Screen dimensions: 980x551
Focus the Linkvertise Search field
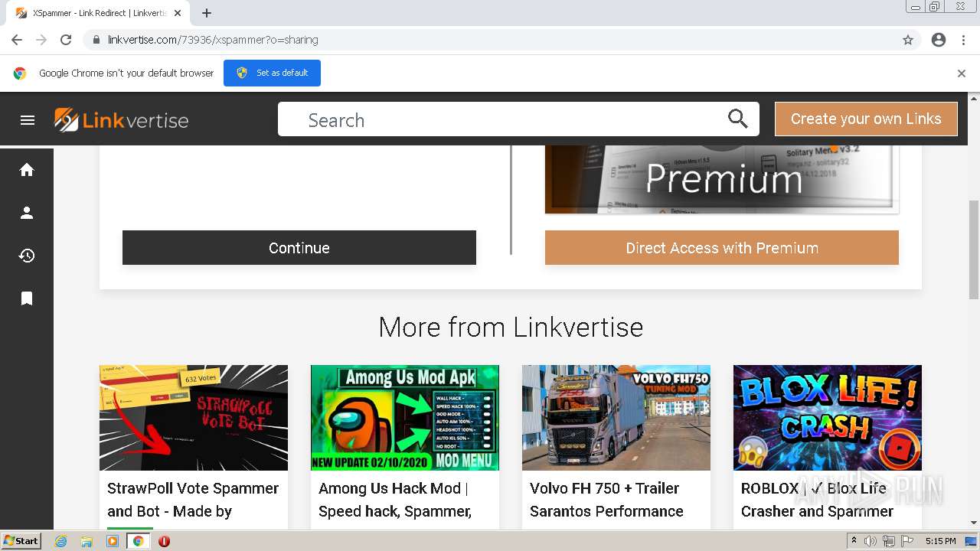point(501,119)
